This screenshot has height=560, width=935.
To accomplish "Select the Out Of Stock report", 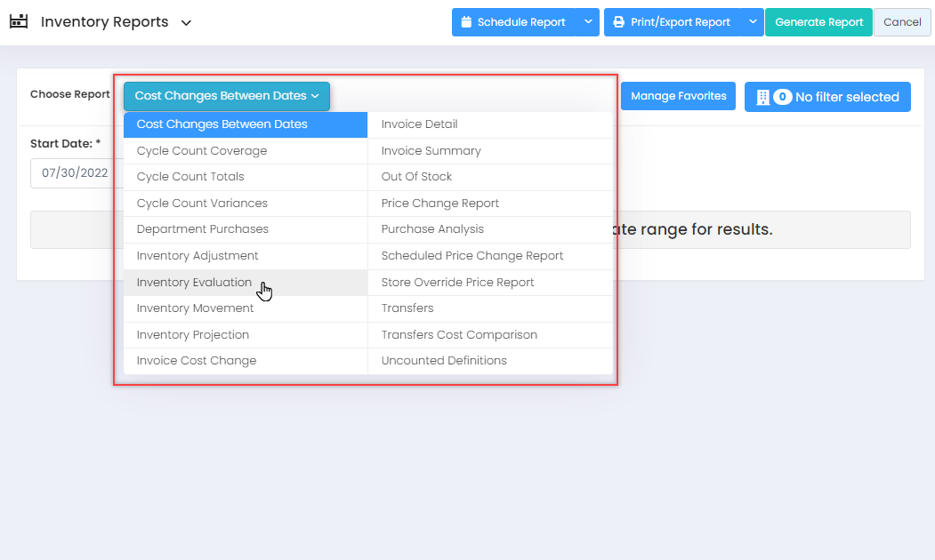I will coord(416,177).
